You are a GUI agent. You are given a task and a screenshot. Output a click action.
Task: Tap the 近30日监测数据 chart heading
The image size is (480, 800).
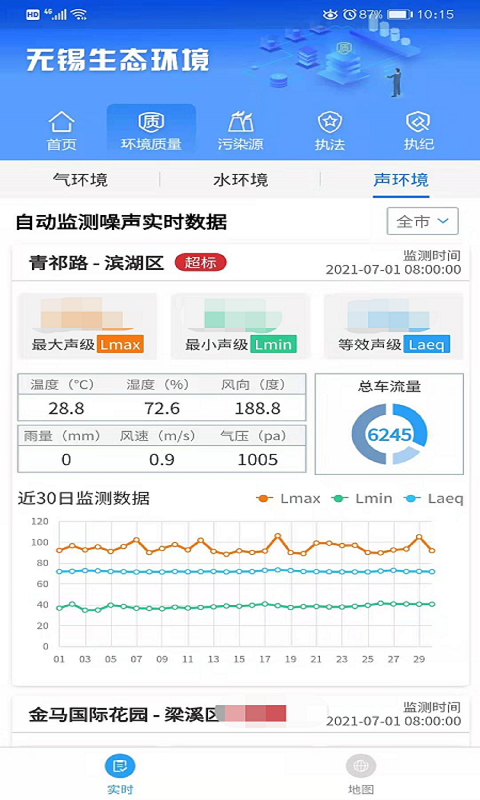coord(84,498)
